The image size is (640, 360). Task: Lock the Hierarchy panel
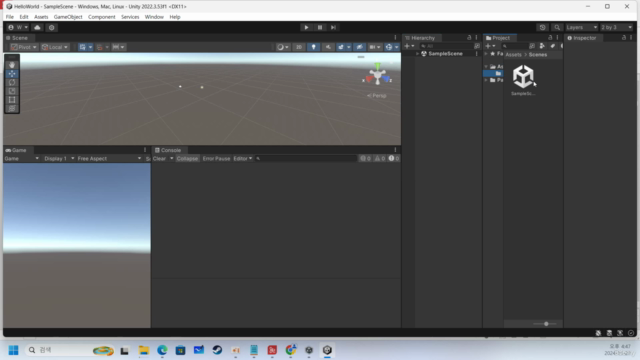coord(469,38)
